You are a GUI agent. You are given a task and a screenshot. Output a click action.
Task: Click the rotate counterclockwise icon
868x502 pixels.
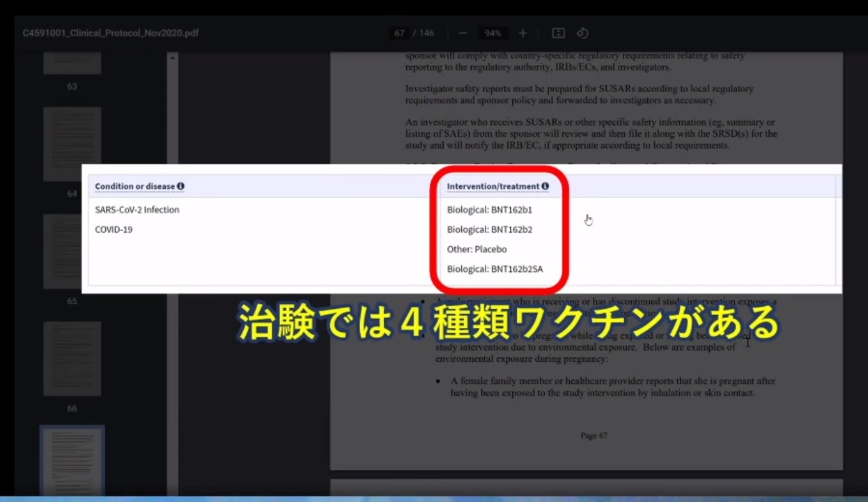pos(583,33)
